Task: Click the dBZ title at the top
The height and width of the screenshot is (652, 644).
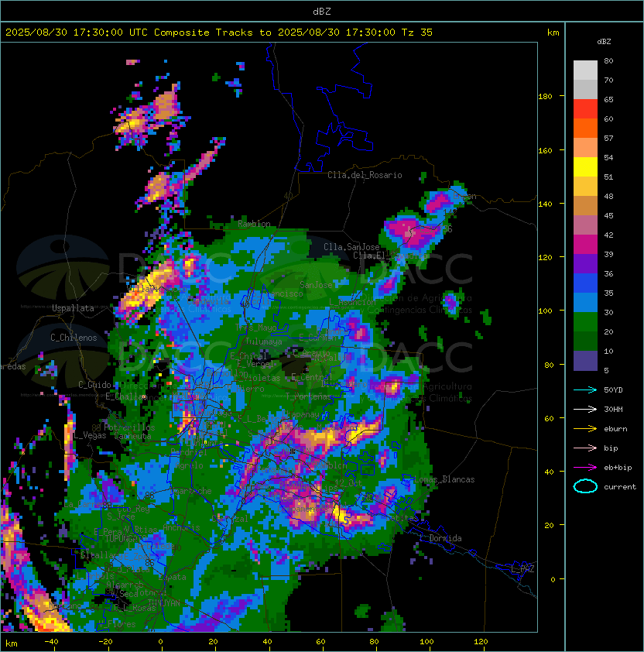Action: coord(322,11)
